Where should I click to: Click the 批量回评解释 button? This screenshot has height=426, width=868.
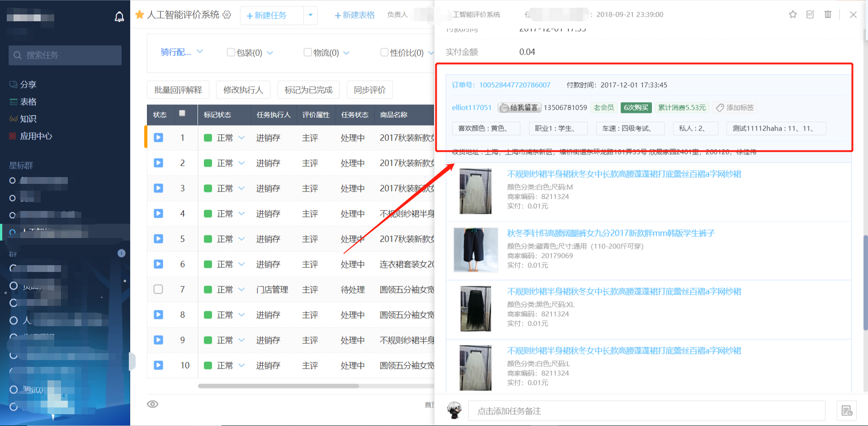click(178, 90)
